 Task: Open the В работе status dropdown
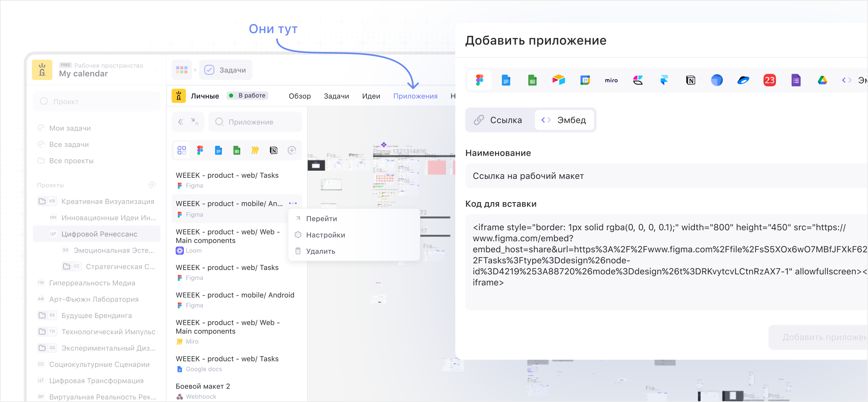click(x=247, y=95)
